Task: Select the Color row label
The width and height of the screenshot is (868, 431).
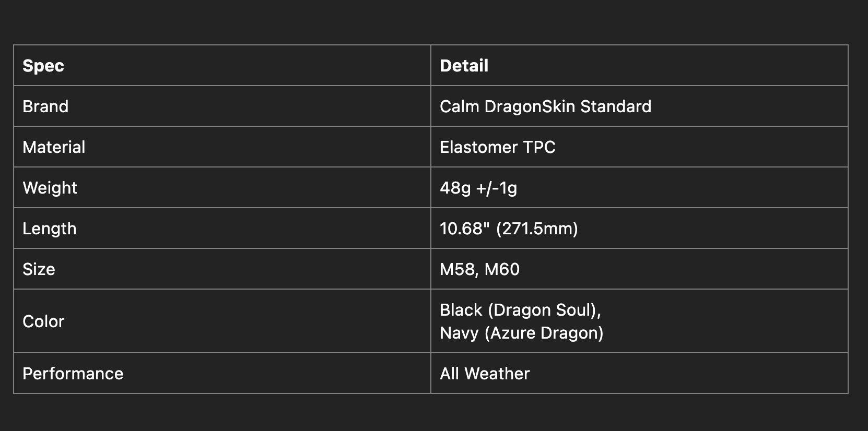Action: [43, 321]
